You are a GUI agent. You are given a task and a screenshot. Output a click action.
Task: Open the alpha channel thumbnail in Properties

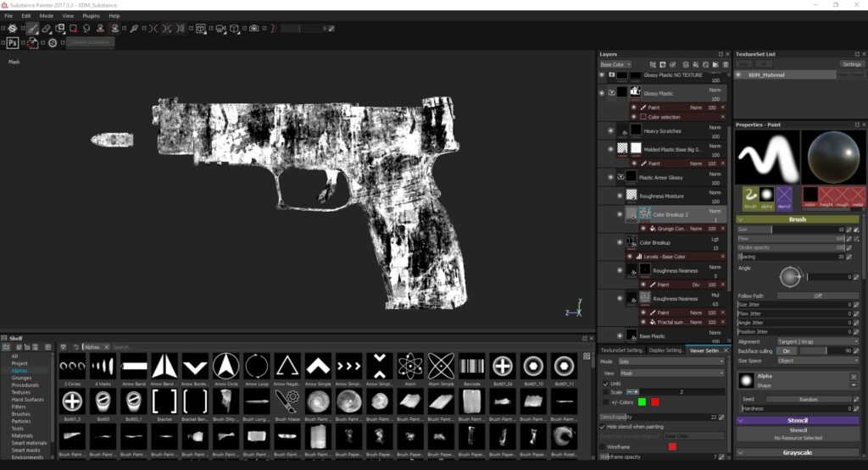click(x=766, y=196)
